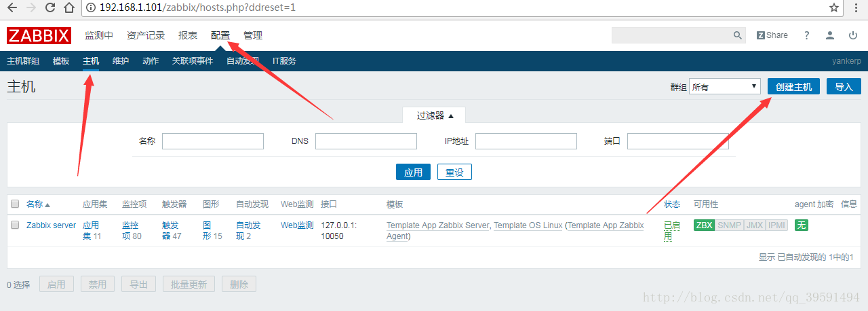Open the 群组 group dropdown

[x=725, y=86]
